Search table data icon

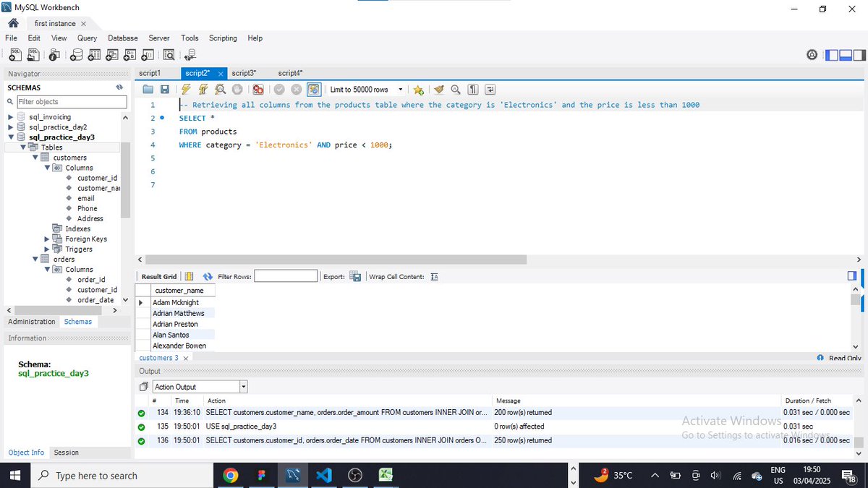coord(169,54)
